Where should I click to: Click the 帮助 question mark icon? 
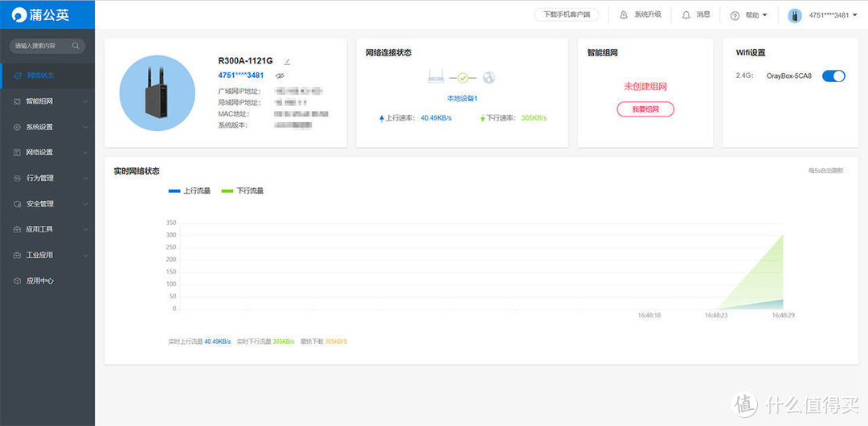(735, 15)
